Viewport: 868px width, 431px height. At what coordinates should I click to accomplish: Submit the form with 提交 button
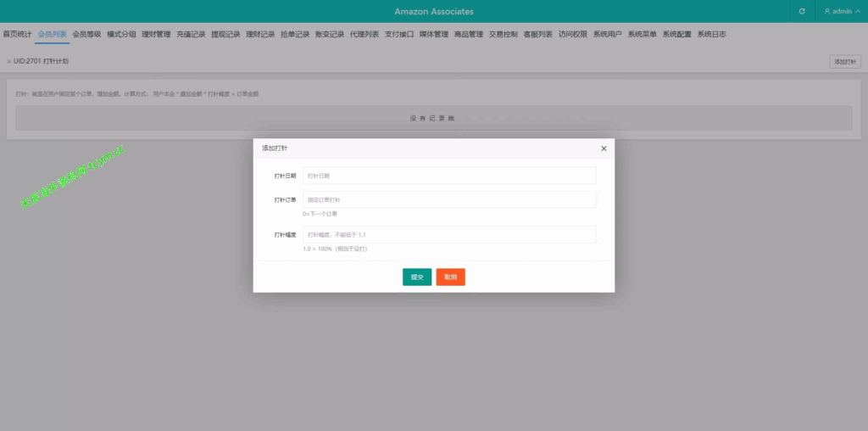pyautogui.click(x=417, y=277)
